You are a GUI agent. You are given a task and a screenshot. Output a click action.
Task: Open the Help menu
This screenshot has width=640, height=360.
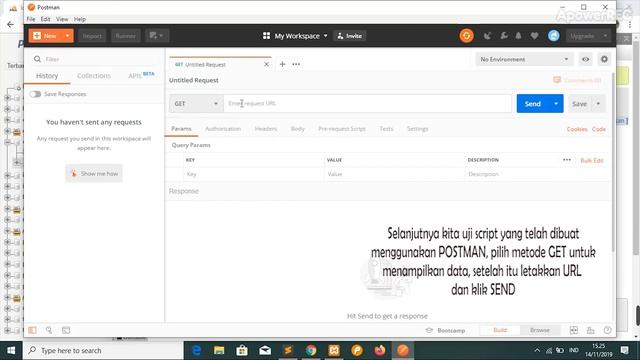(80, 19)
